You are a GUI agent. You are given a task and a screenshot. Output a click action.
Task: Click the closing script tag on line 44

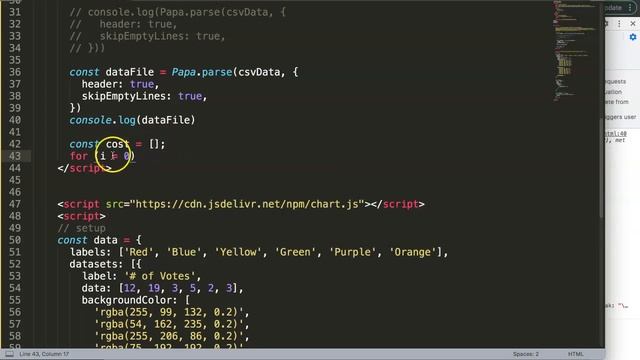click(x=84, y=168)
